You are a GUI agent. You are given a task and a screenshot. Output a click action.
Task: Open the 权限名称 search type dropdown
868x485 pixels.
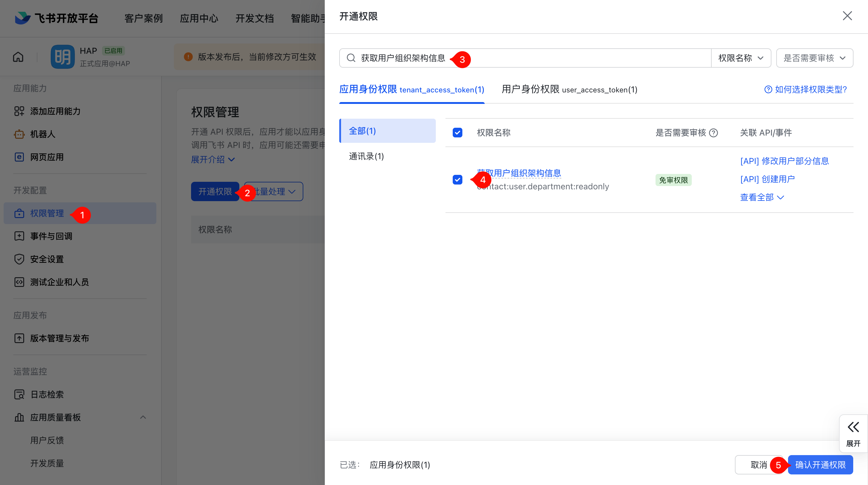741,58
